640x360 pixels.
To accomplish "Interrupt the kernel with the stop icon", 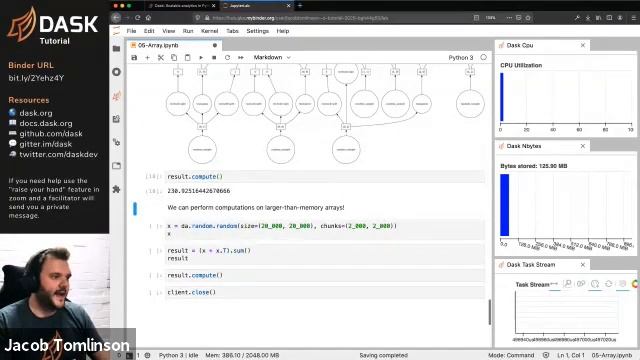I will click(x=214, y=58).
